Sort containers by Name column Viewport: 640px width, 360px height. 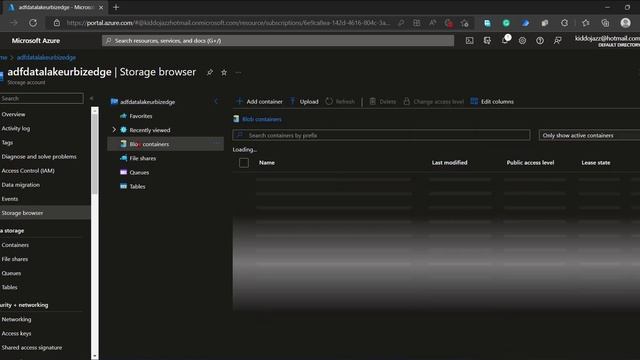[267, 162]
